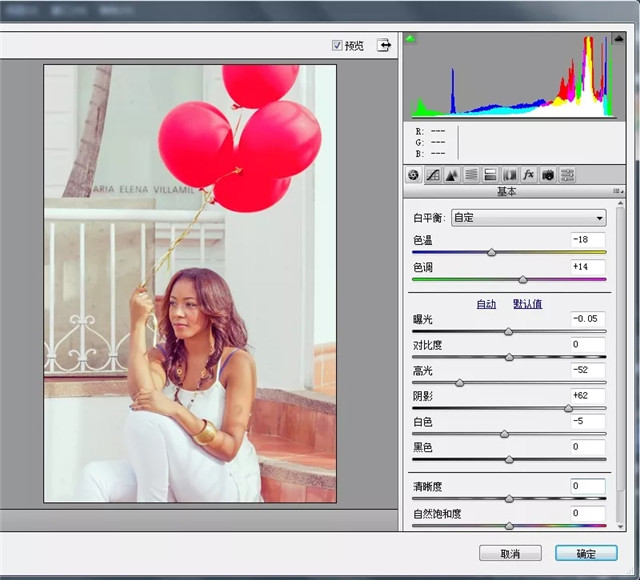Uncheck the 预览 preview checkbox

click(338, 46)
